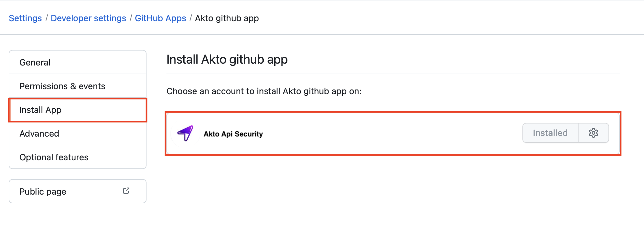
Task: Click the external link icon beside Public page
Action: pos(126,191)
